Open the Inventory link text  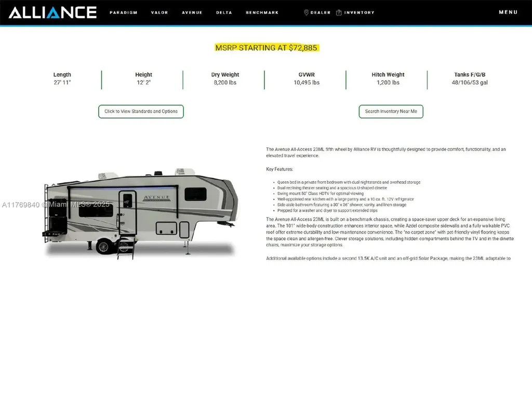(x=359, y=12)
